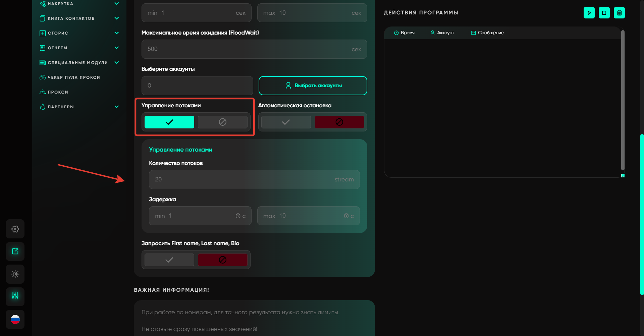This screenshot has height=336, width=644.
Task: Expand the Отчеты section chevron
Action: click(117, 48)
